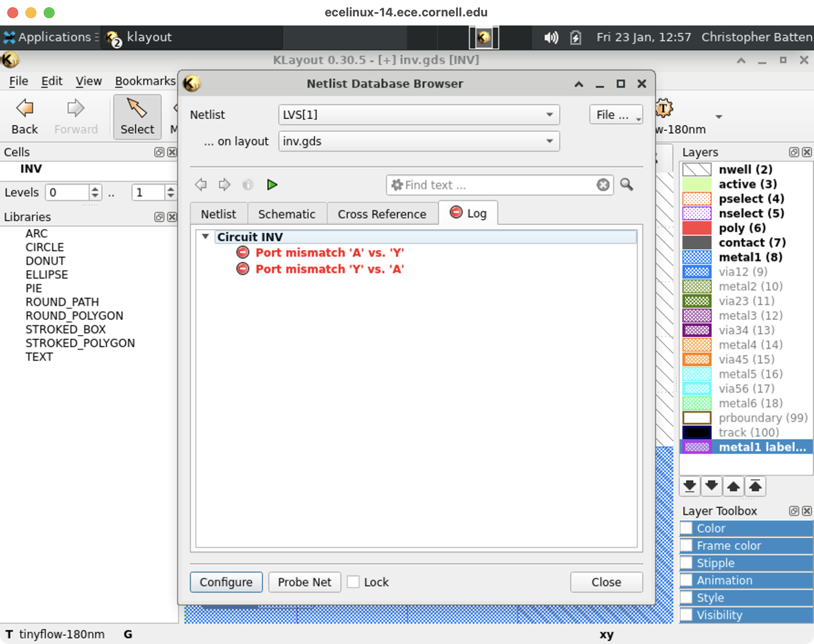Click the navigate forward arrow in browser
The width and height of the screenshot is (814, 644).
(224, 185)
